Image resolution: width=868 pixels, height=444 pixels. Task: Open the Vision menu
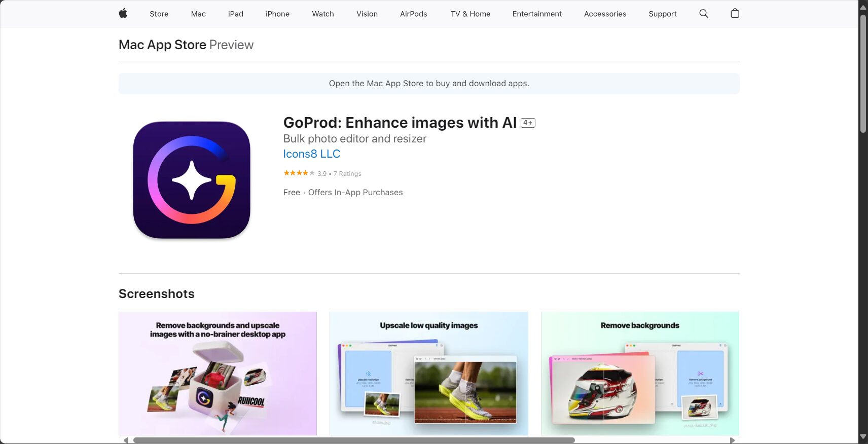(367, 14)
